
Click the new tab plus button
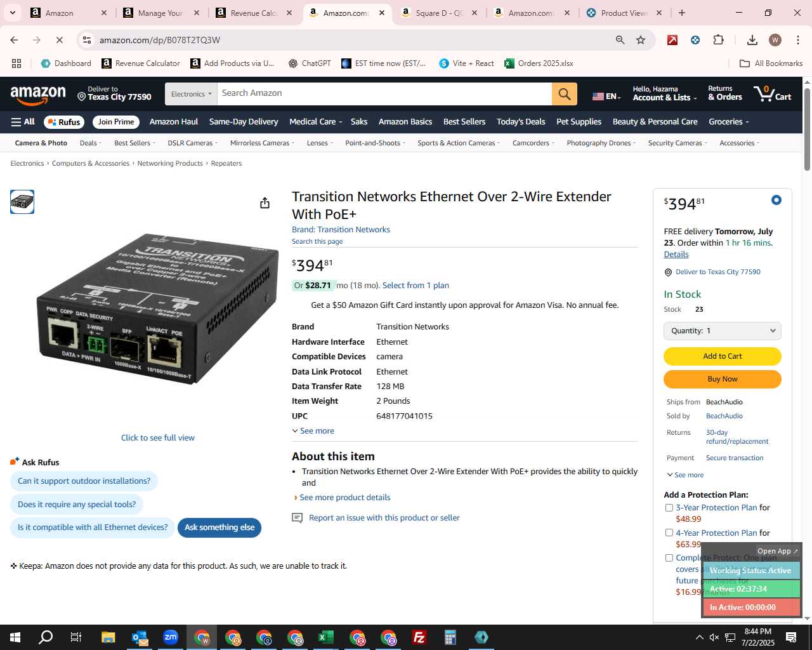click(682, 13)
